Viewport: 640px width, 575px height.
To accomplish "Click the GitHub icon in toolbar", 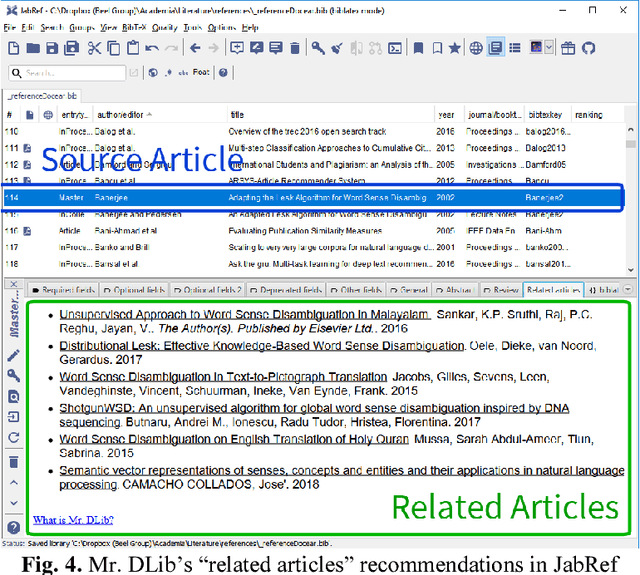I will (x=588, y=47).
